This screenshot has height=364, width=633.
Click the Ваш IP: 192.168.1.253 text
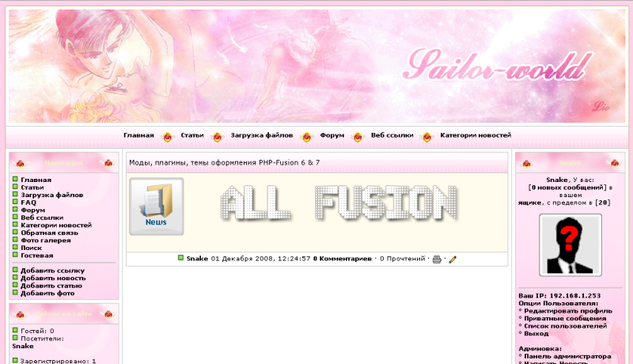coord(559,296)
